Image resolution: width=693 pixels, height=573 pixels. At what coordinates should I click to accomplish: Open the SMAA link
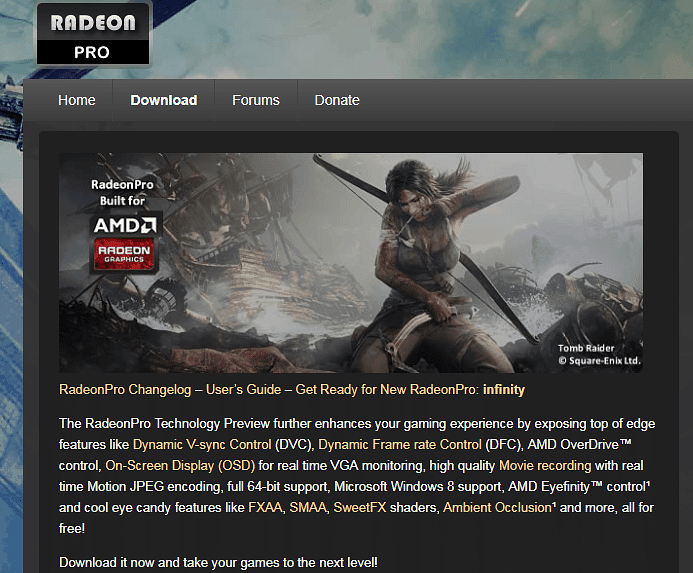308,508
